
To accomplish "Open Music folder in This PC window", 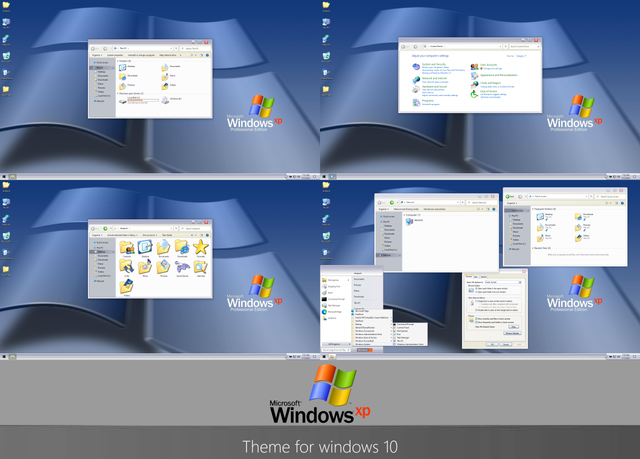I will (x=165, y=77).
